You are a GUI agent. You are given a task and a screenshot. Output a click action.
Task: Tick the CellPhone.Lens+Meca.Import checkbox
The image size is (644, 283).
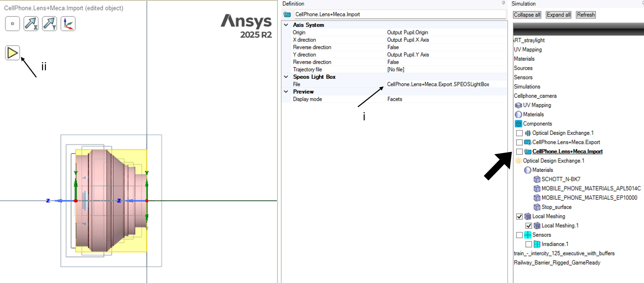pyautogui.click(x=519, y=152)
